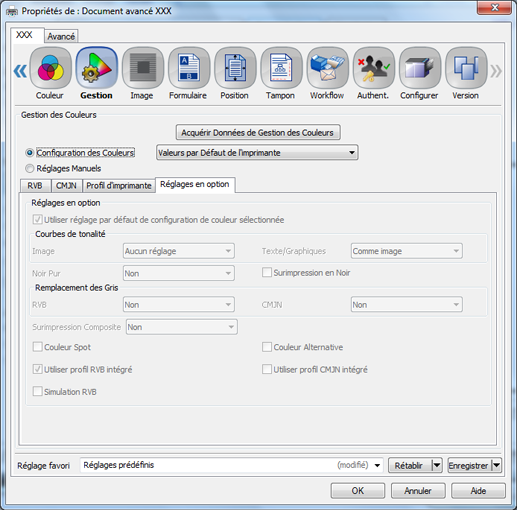
Task: Enable Couleur Alternative checkbox
Action: [x=267, y=347]
